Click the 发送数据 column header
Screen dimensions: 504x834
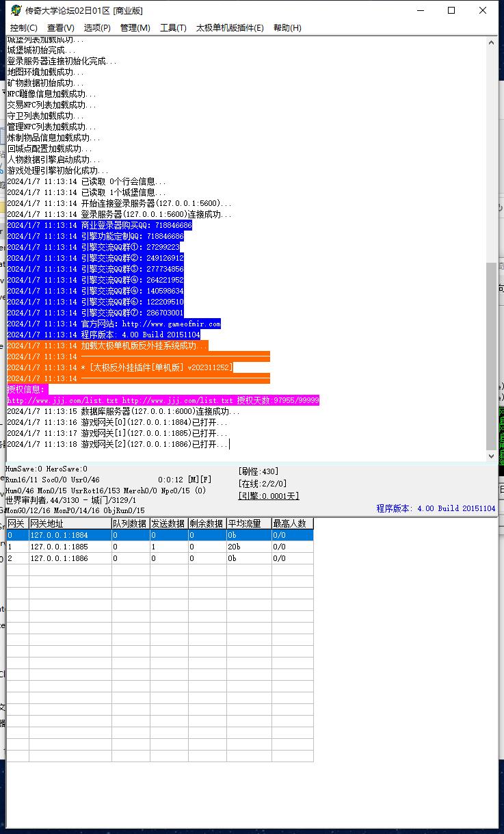(170, 523)
